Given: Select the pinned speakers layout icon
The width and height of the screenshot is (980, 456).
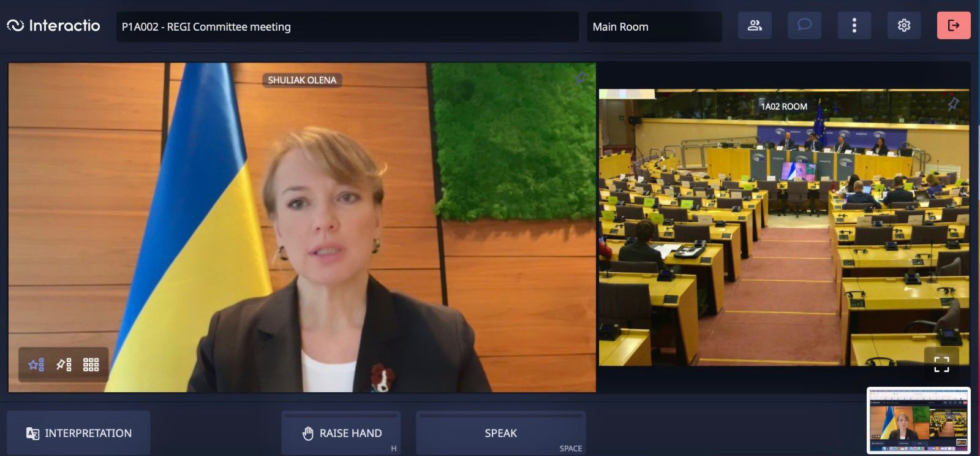Looking at the screenshot, I should point(64,365).
